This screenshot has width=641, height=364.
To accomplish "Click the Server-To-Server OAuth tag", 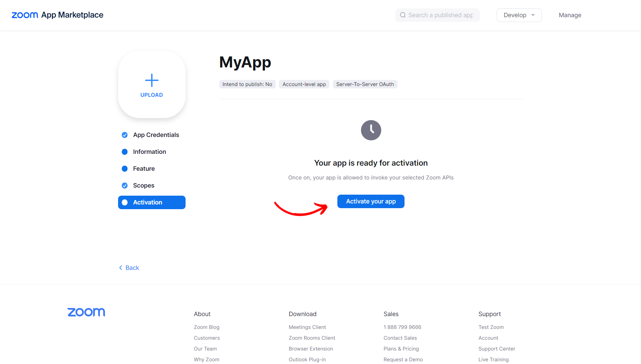I will (365, 84).
